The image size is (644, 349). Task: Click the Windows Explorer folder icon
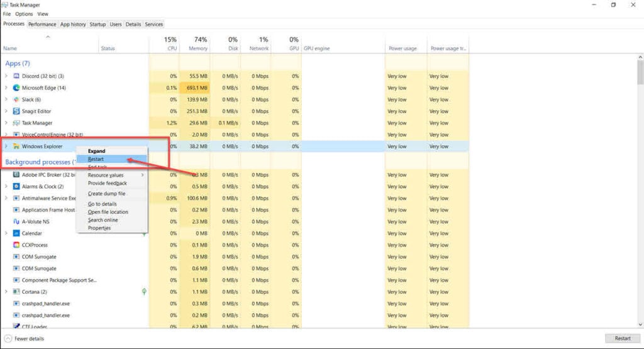tap(16, 146)
